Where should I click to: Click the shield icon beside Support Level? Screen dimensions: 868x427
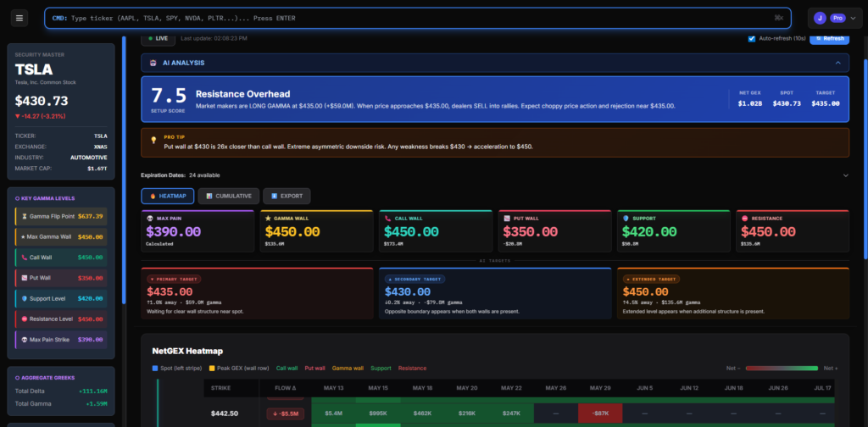(x=25, y=299)
